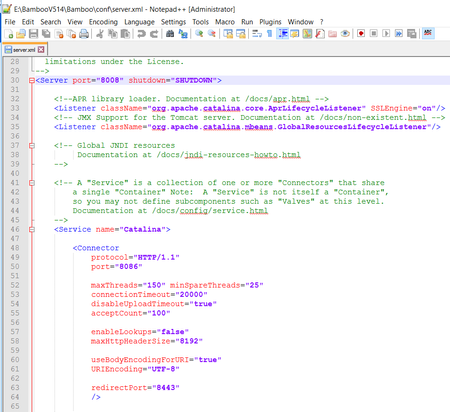
Task: Collapse the Service Catalina fold marker
Action: (x=32, y=230)
